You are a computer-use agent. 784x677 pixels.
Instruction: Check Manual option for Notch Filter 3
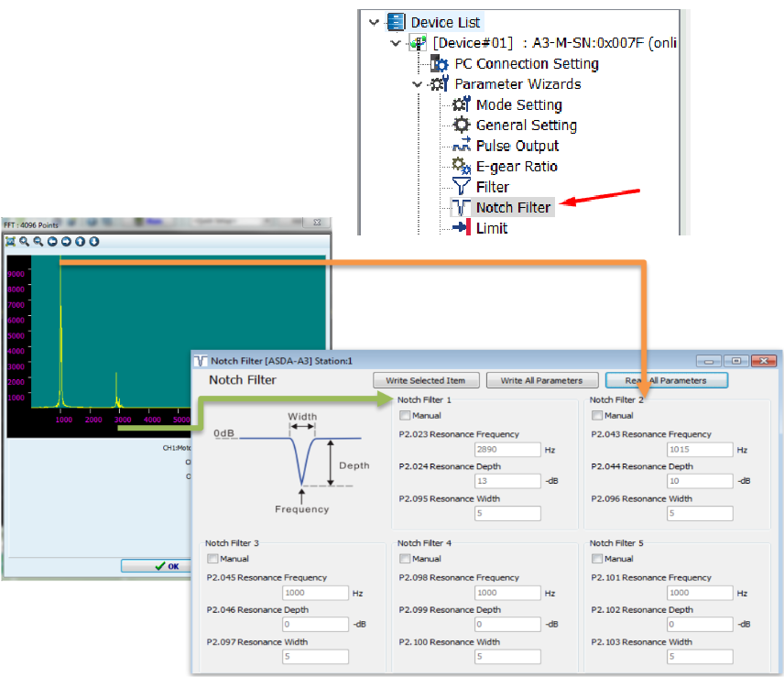212,559
